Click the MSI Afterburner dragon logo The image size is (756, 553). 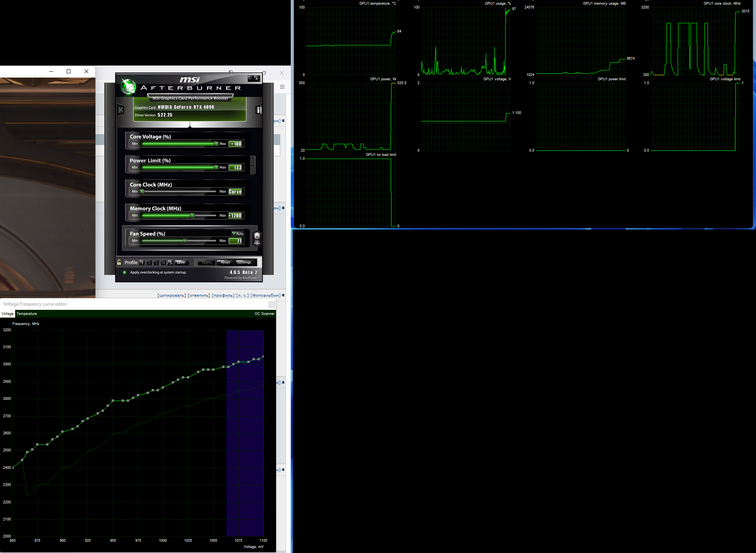point(128,87)
